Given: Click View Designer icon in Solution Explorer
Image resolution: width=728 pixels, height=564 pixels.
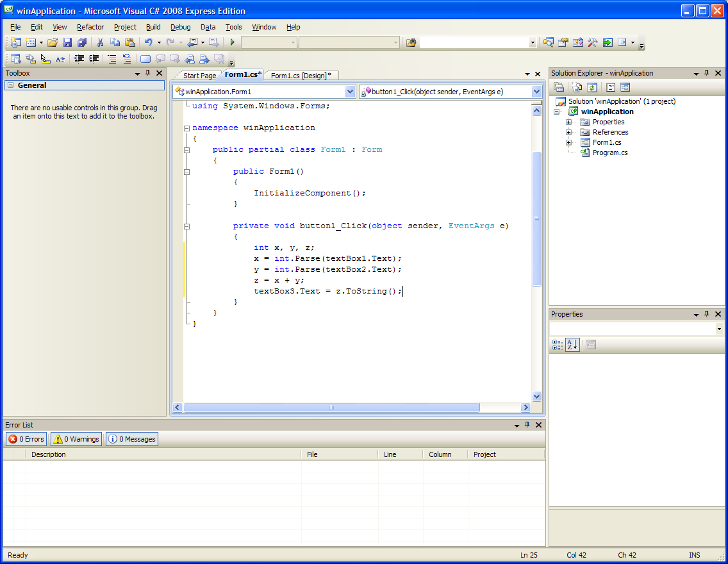Looking at the screenshot, I should pos(625,87).
